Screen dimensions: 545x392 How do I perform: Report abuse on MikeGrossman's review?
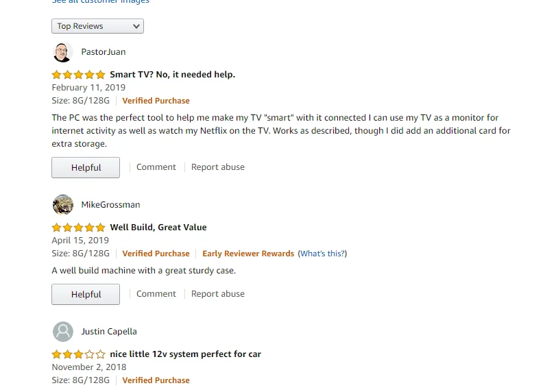tap(218, 294)
